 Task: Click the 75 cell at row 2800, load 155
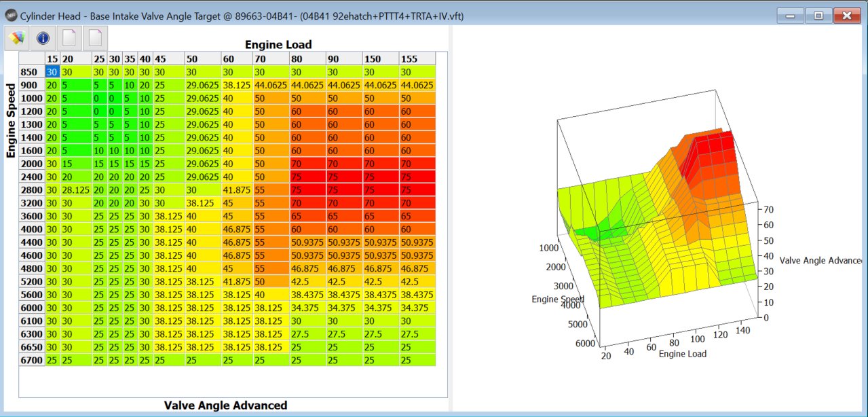point(417,189)
